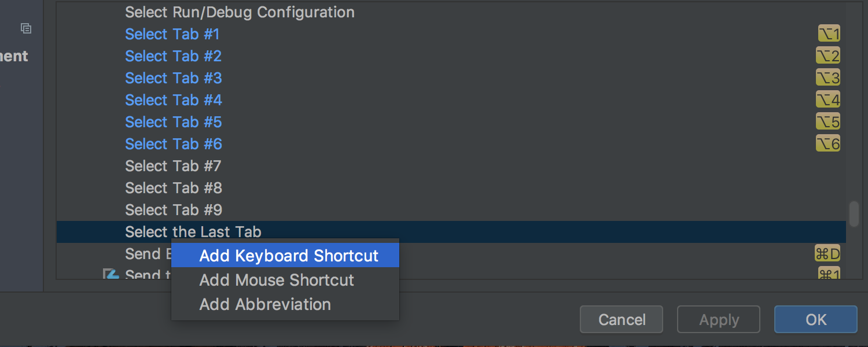Image resolution: width=868 pixels, height=347 pixels.
Task: Select Select Run/Debug Configuration action
Action: 240,12
